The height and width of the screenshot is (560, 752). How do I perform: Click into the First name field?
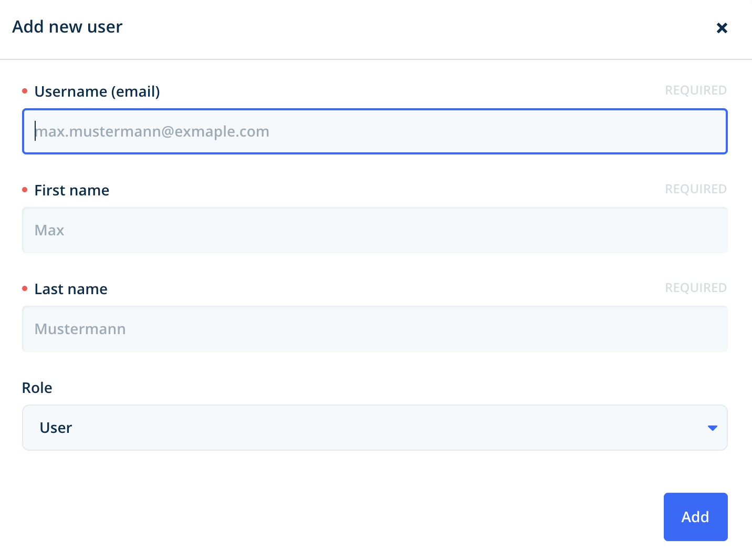375,230
